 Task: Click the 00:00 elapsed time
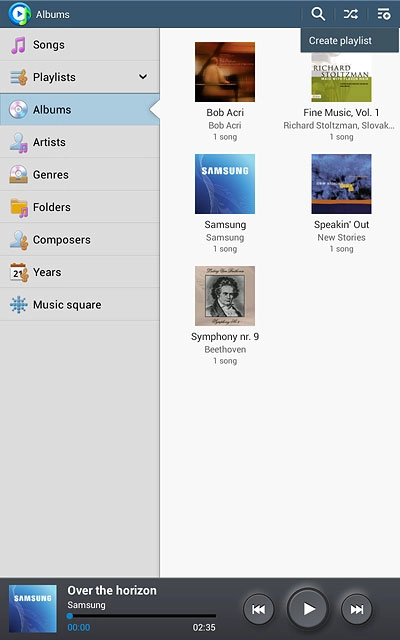(x=79, y=627)
